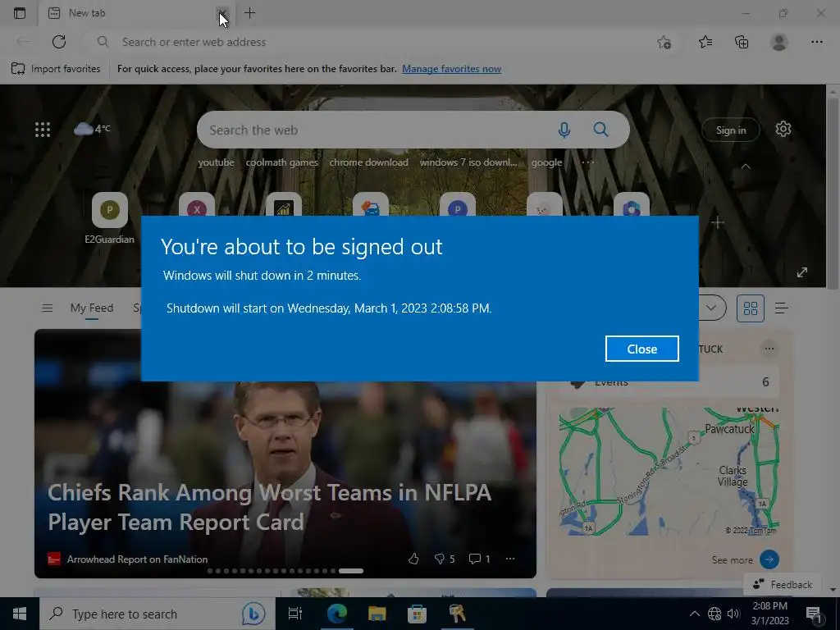Open Chiefs Rank Among Worst Teams article
This screenshot has width=840, height=630.
pos(269,507)
